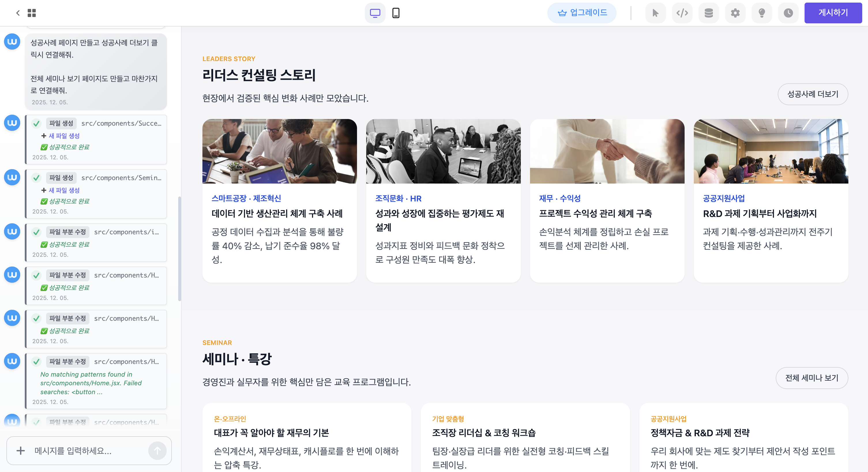This screenshot has width=868, height=472.
Task: Switch to mobile preview mode
Action: pos(396,13)
